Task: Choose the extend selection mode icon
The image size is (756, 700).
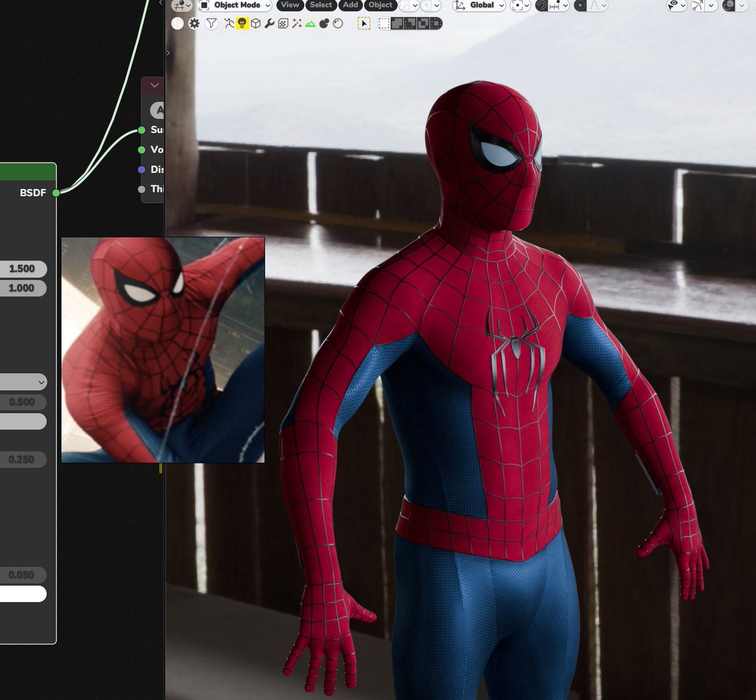Action: click(x=397, y=23)
